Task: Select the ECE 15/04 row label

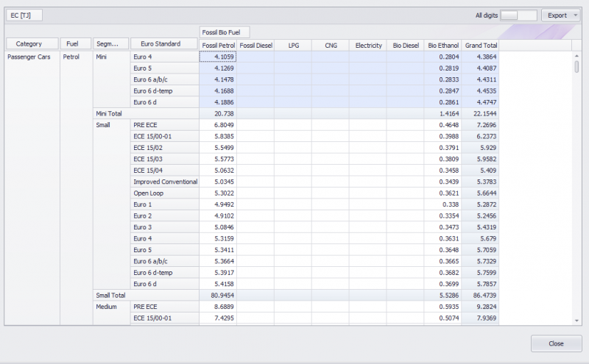Action: point(164,171)
